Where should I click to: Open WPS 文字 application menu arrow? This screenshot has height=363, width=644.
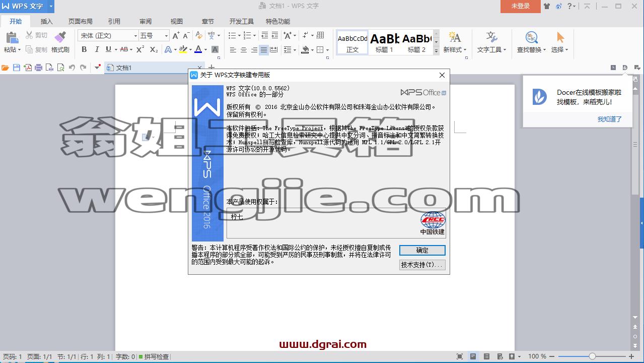point(51,6)
